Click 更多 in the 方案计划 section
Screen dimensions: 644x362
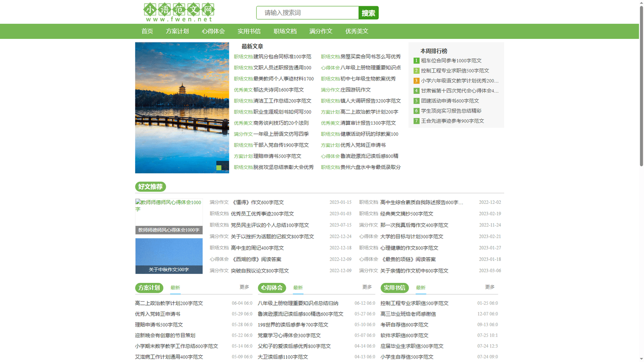coord(244,287)
